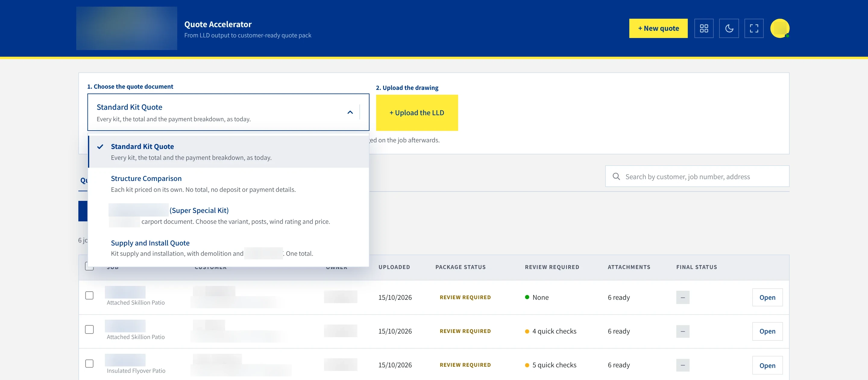Click the search magnifier icon
The height and width of the screenshot is (380, 868).
point(616,176)
